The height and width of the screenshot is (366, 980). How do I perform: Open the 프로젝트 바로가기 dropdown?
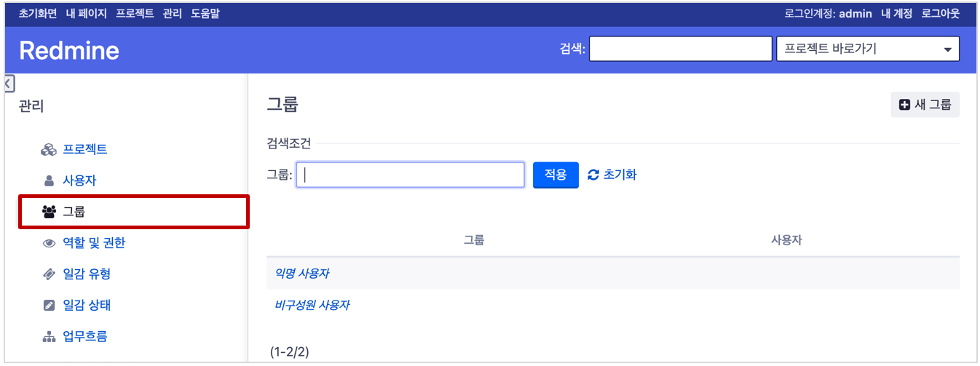pos(867,49)
